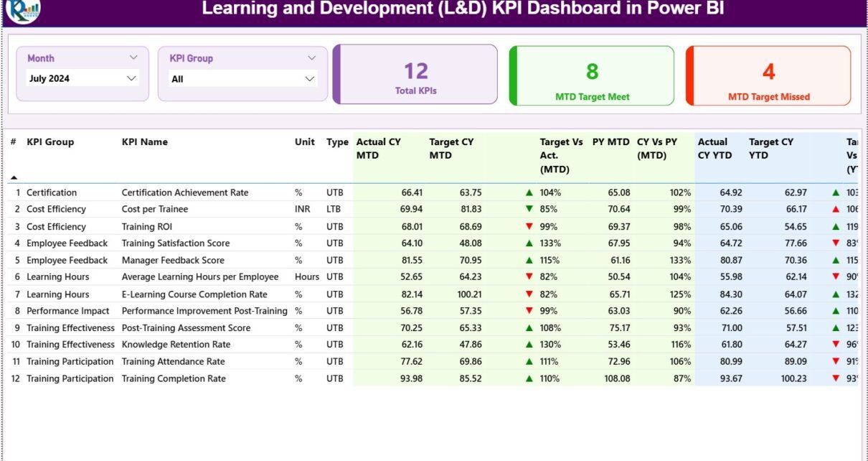Collapse the Month slicer header chevron
The width and height of the screenshot is (868, 461).
pyautogui.click(x=133, y=57)
